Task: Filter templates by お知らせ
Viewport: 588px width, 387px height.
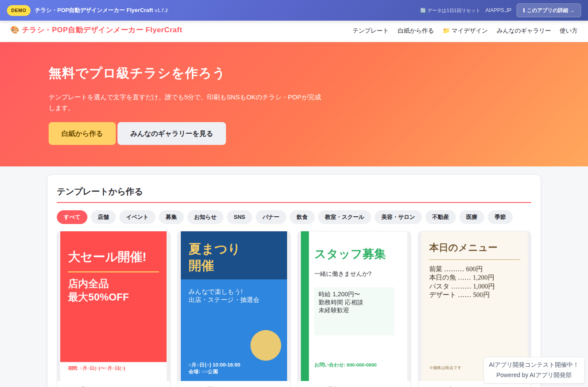Action: tap(205, 217)
